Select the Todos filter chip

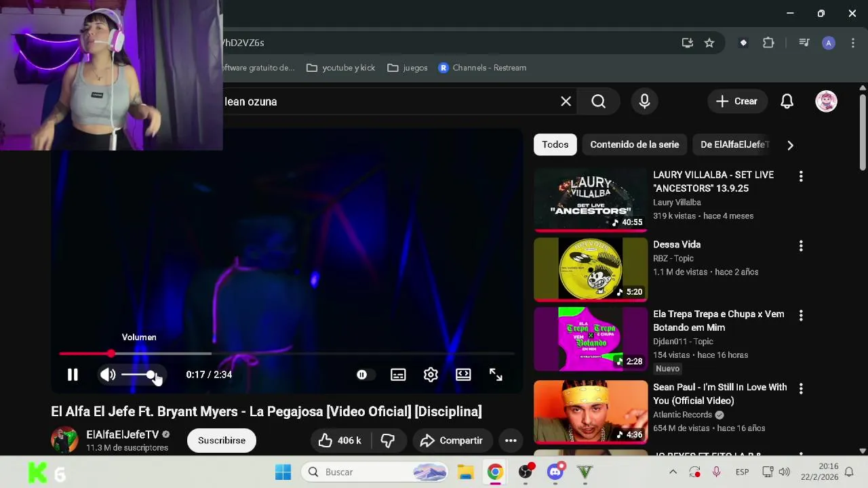pyautogui.click(x=555, y=144)
